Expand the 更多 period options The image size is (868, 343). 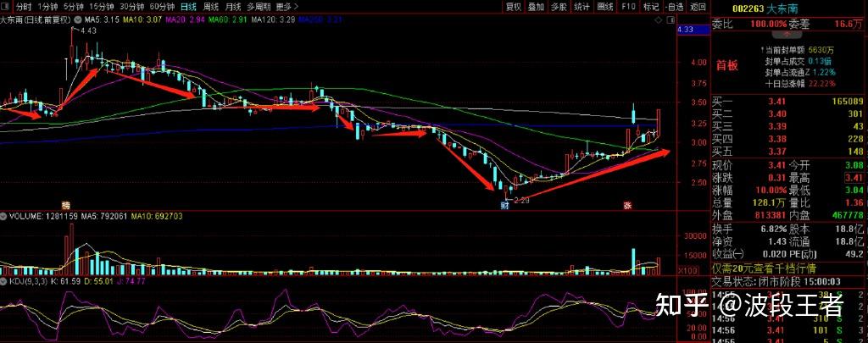(284, 6)
